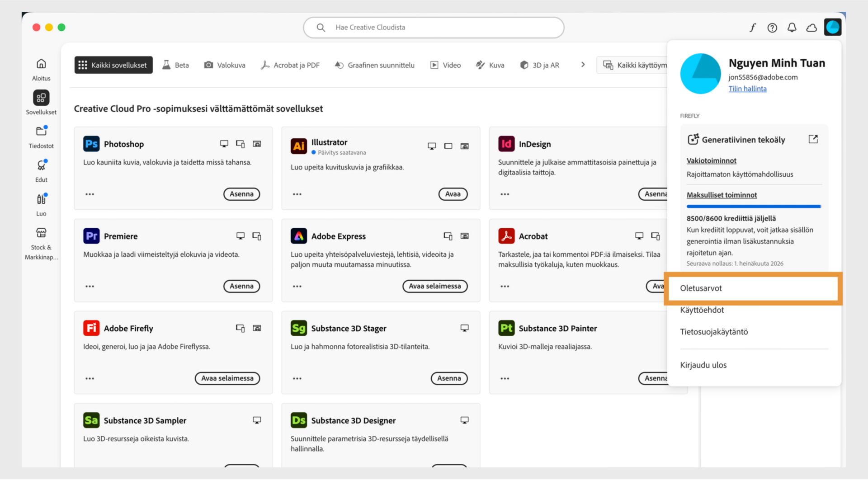This screenshot has height=480, width=868.
Task: Expand more categories with right chevron
Action: (x=583, y=65)
